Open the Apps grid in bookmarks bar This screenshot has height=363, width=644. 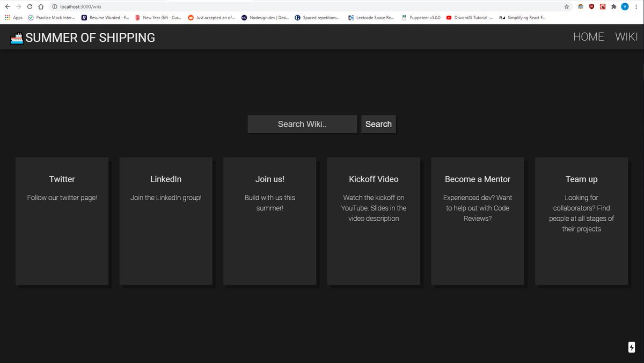click(x=14, y=17)
